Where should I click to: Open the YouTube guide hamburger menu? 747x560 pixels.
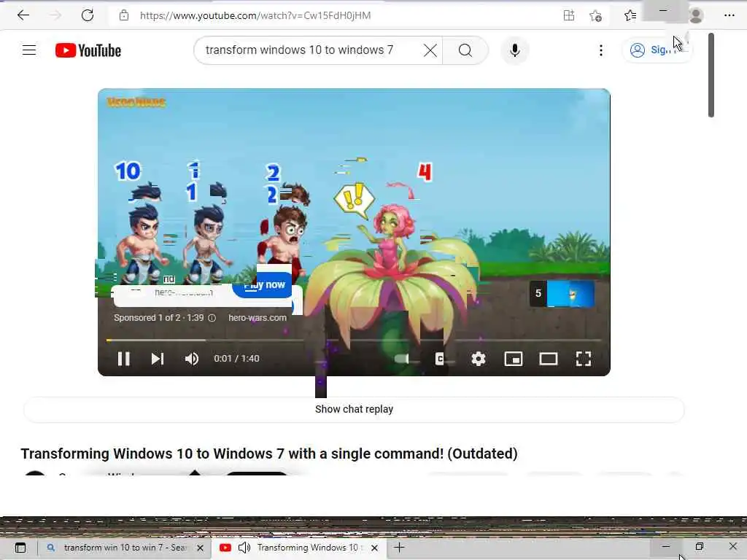(29, 50)
